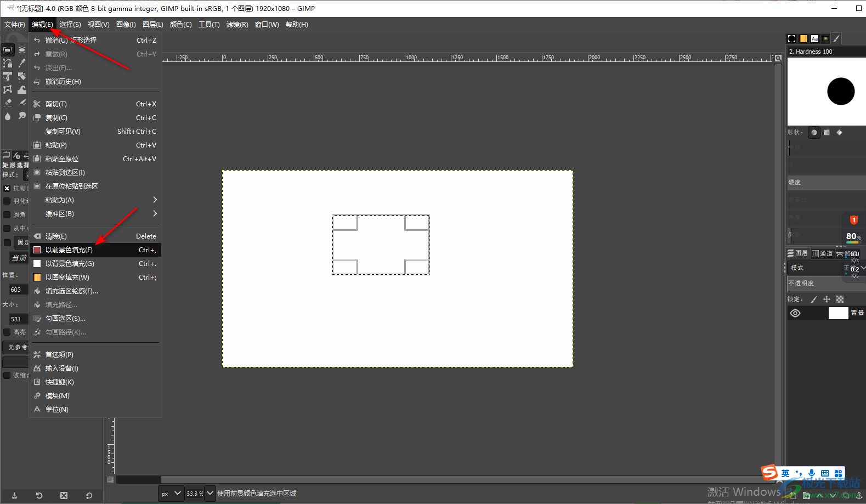
Task: Expand the Paste as submenu
Action: (x=95, y=200)
